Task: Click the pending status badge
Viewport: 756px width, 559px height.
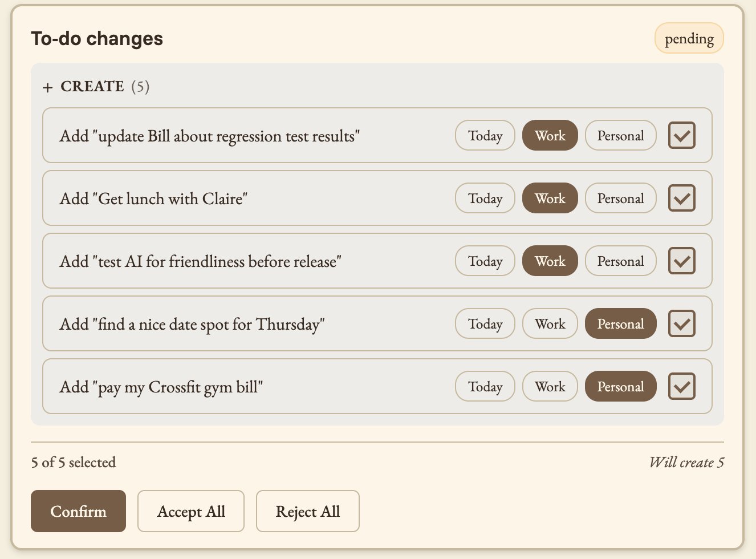Action: (689, 38)
